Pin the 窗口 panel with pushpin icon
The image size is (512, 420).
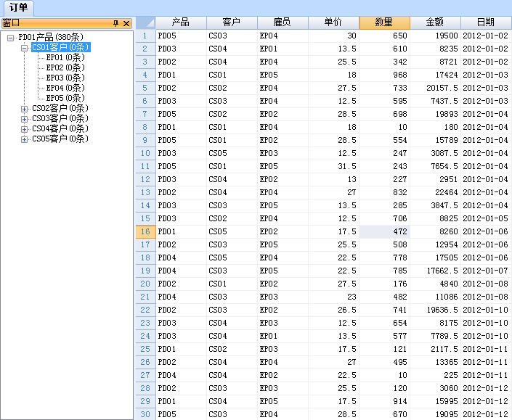click(x=115, y=23)
